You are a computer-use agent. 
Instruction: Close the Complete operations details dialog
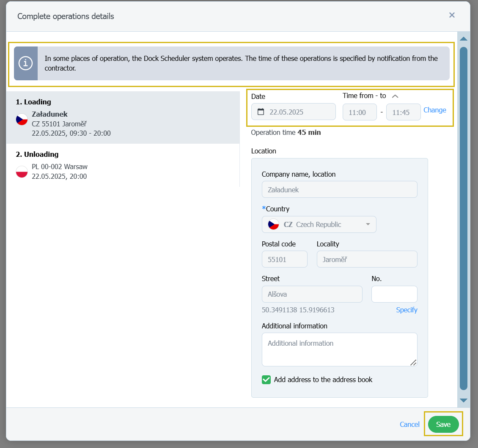pyautogui.click(x=452, y=15)
